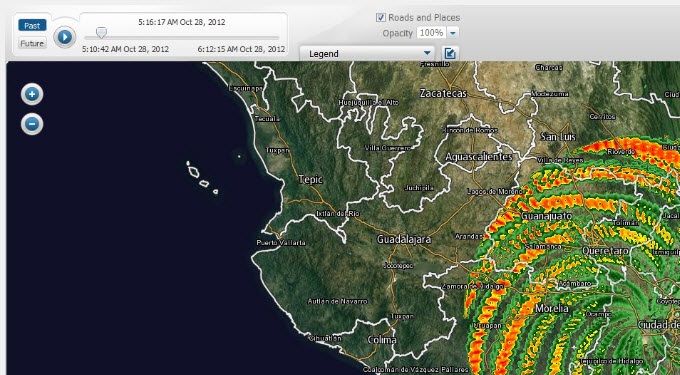Click the Puerto Vallarta label
This screenshot has width=680, height=375.
(281, 243)
